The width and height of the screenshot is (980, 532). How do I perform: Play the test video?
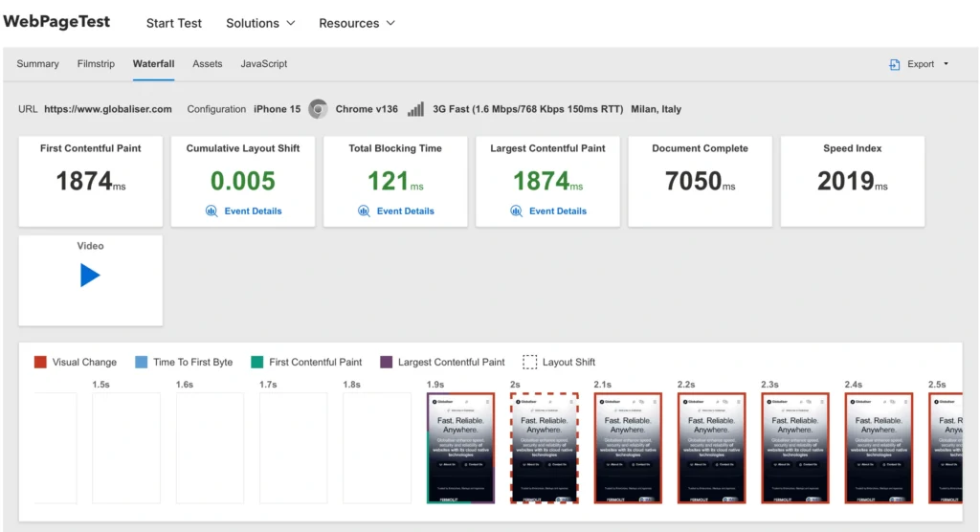pos(90,276)
